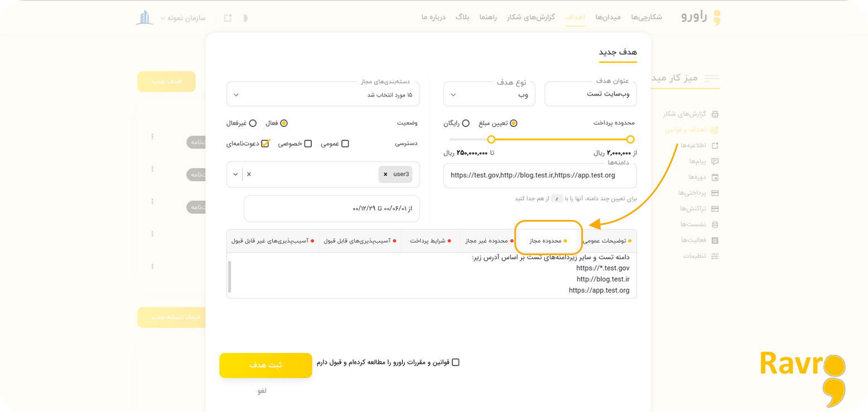Switch to the محدوده غیر مجاز tab
This screenshot has height=412, width=868.
487,241
